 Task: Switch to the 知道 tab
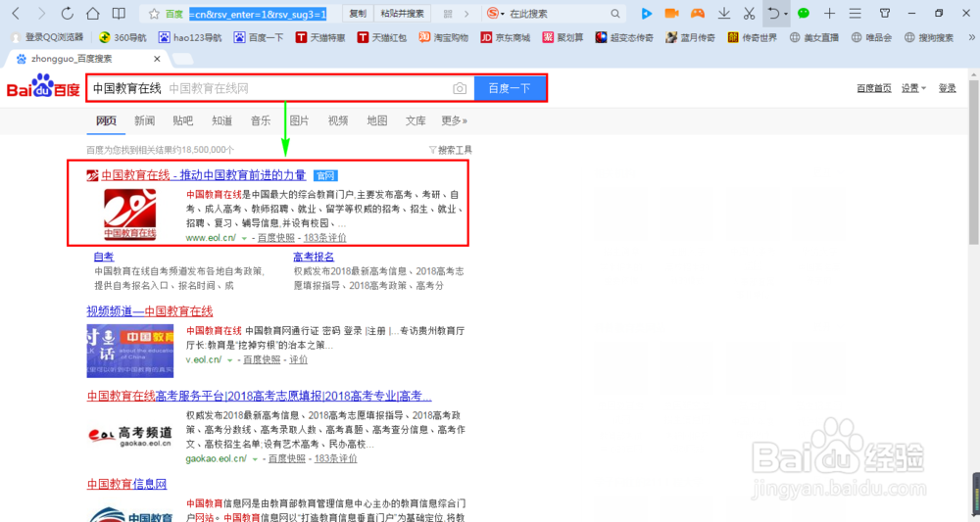221,120
